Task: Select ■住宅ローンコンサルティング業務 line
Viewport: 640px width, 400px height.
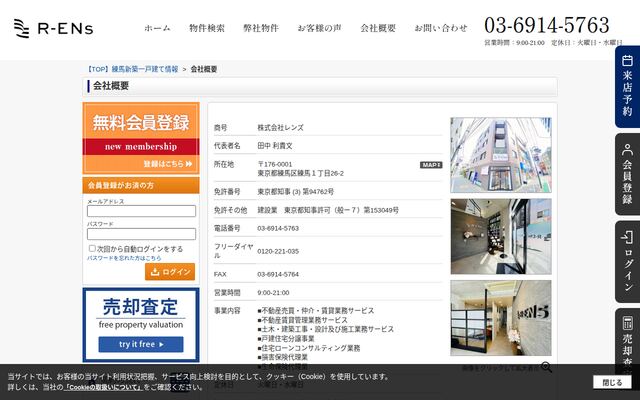Action: 309,348
